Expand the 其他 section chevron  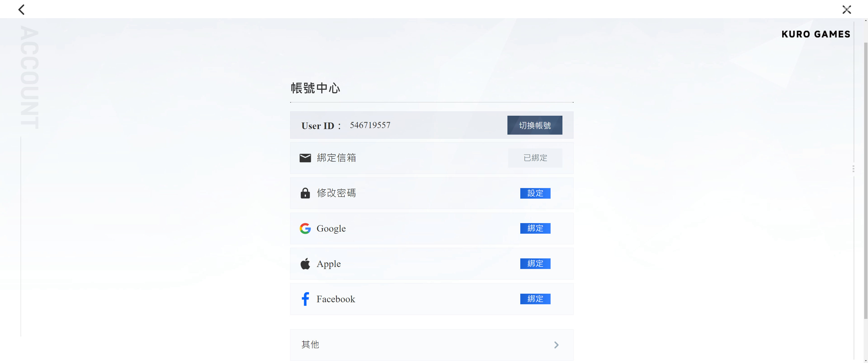pyautogui.click(x=556, y=345)
